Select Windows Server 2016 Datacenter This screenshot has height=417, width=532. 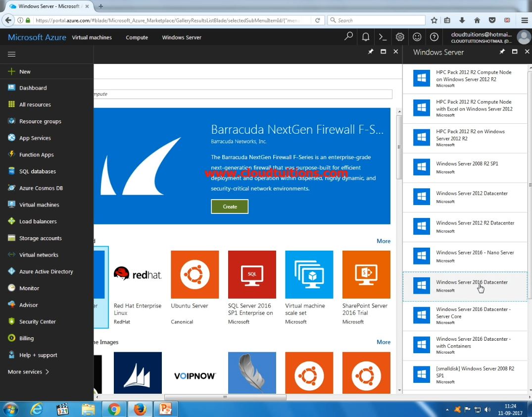pos(465,286)
